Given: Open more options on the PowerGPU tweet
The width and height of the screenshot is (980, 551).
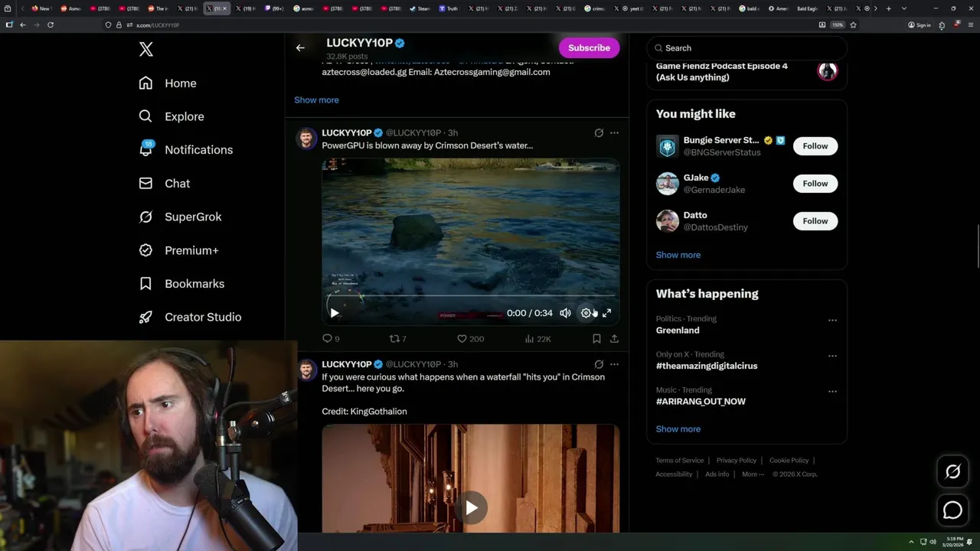Looking at the screenshot, I should coord(614,132).
